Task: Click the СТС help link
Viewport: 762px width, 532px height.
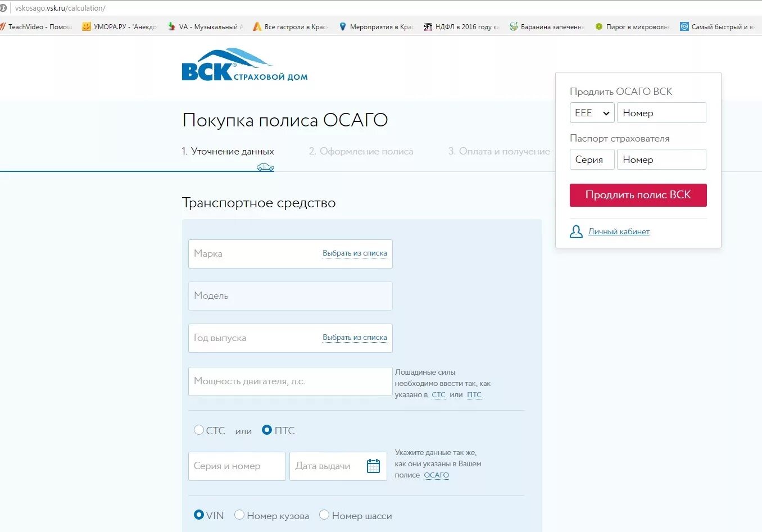Action: 438,395
